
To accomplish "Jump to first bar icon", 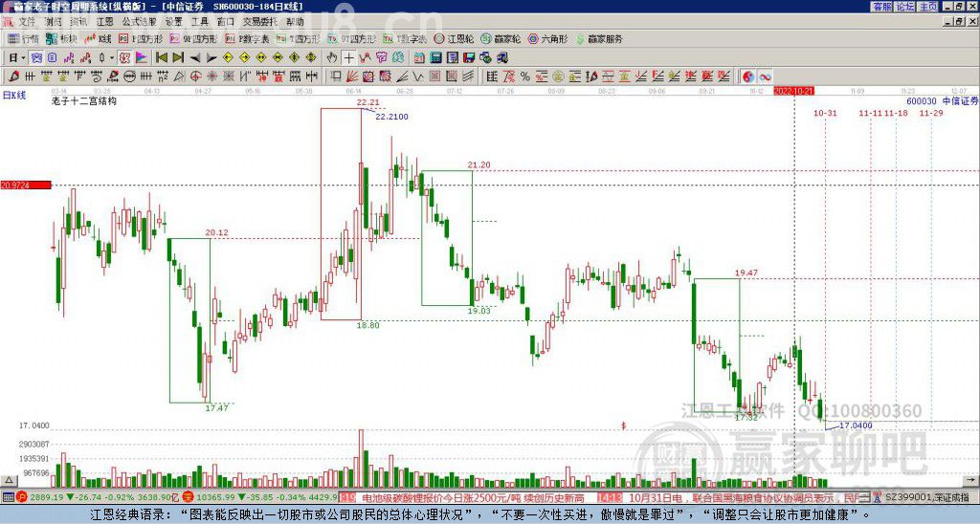I will (161, 58).
